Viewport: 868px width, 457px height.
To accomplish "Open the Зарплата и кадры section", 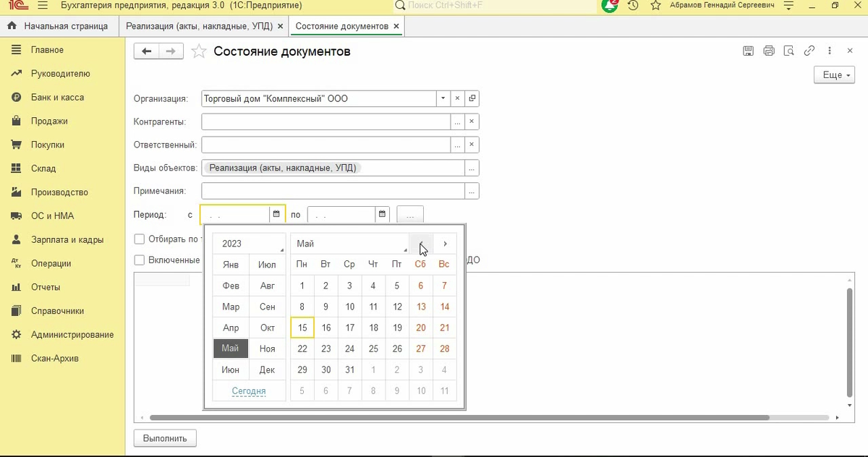I will [x=61, y=240].
